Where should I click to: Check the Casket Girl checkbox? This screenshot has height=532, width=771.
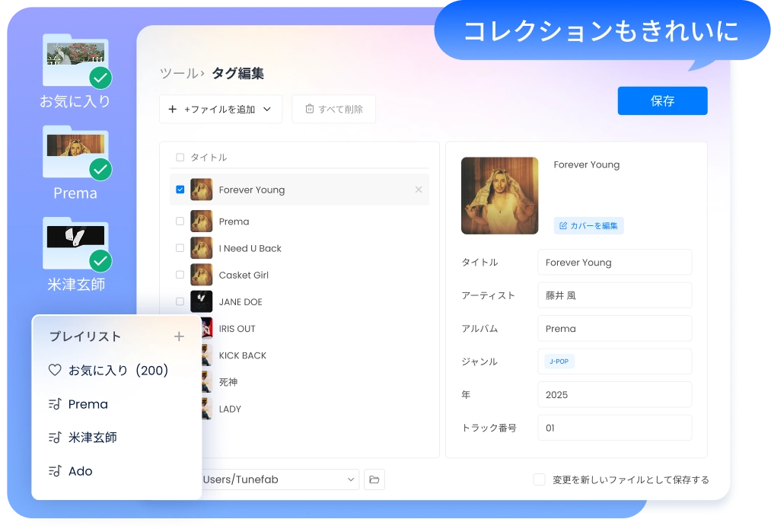[180, 275]
